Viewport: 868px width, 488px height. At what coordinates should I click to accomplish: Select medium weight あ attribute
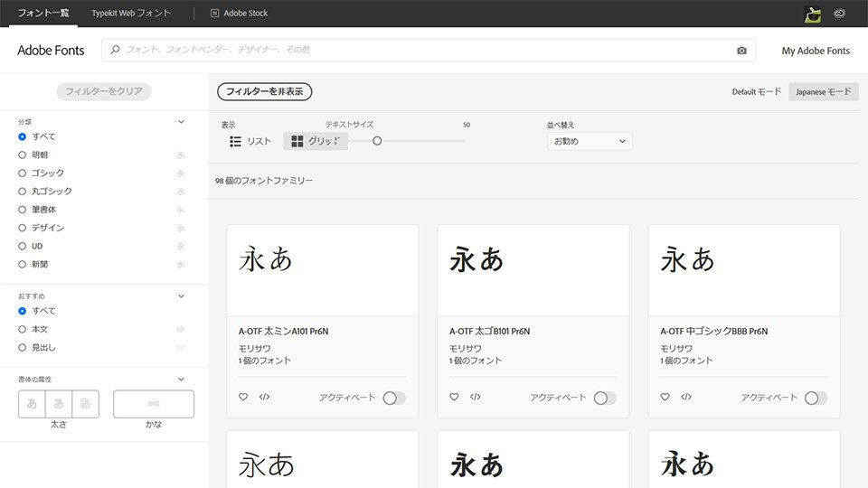pyautogui.click(x=59, y=404)
